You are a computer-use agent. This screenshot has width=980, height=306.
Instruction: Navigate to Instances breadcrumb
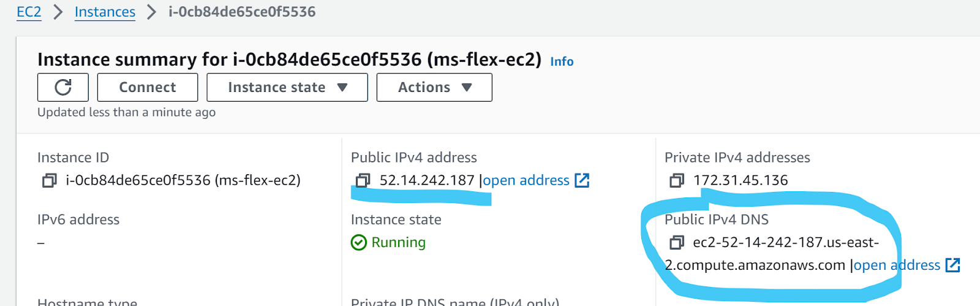coord(105,12)
